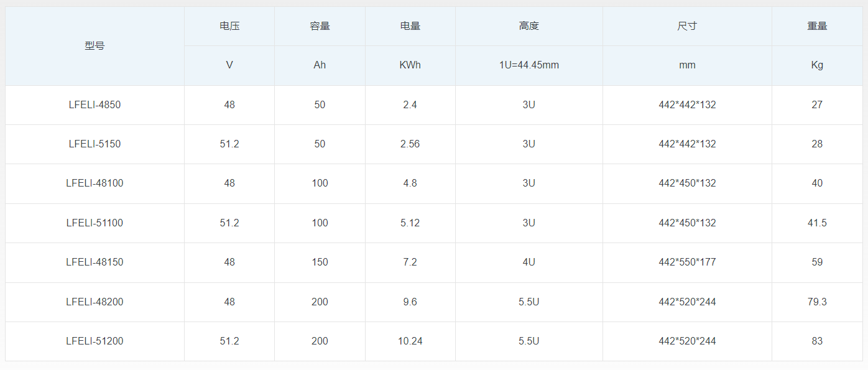Click the 79.3 weight value
Screen dimensions: 868x370
coord(817,302)
